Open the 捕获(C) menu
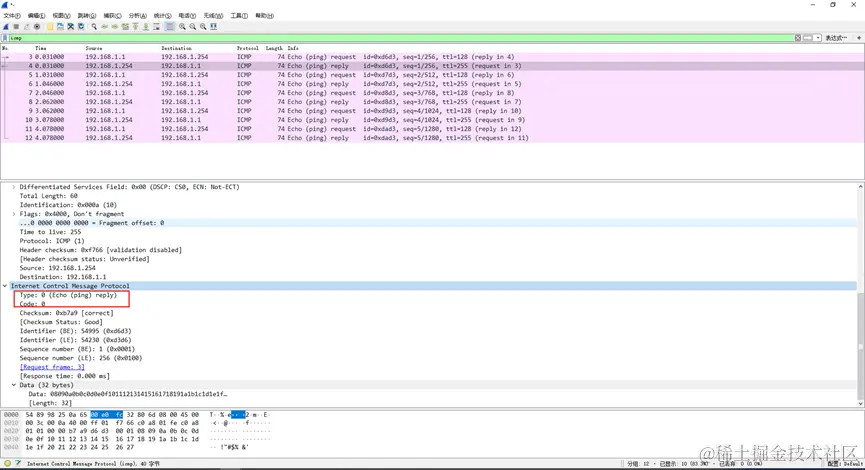 tap(113, 15)
